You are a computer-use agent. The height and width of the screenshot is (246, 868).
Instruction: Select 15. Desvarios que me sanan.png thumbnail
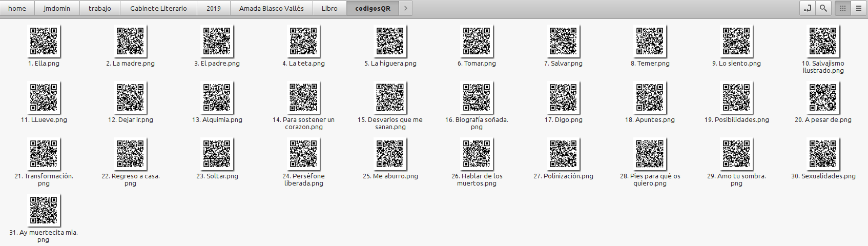pos(390,97)
